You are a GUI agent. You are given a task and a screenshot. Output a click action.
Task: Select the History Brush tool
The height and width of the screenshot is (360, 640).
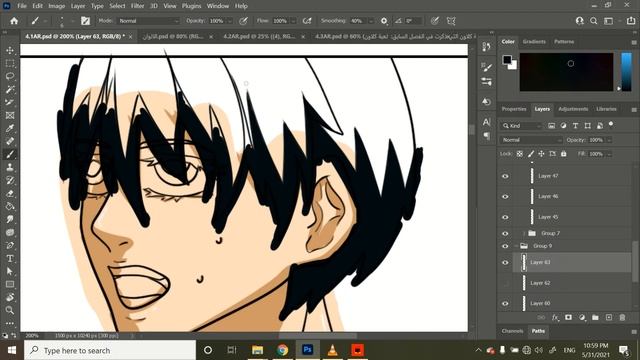click(10, 180)
